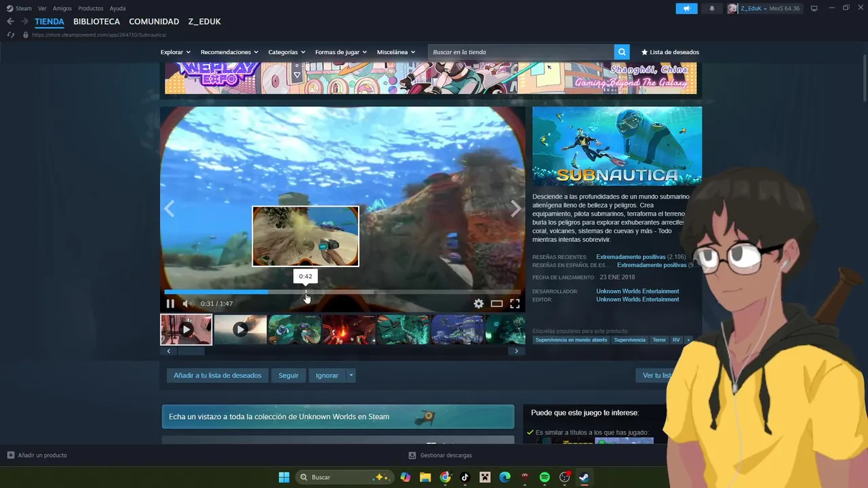The width and height of the screenshot is (868, 488).
Task: Expand the Categorías dropdown menu
Action: point(286,52)
